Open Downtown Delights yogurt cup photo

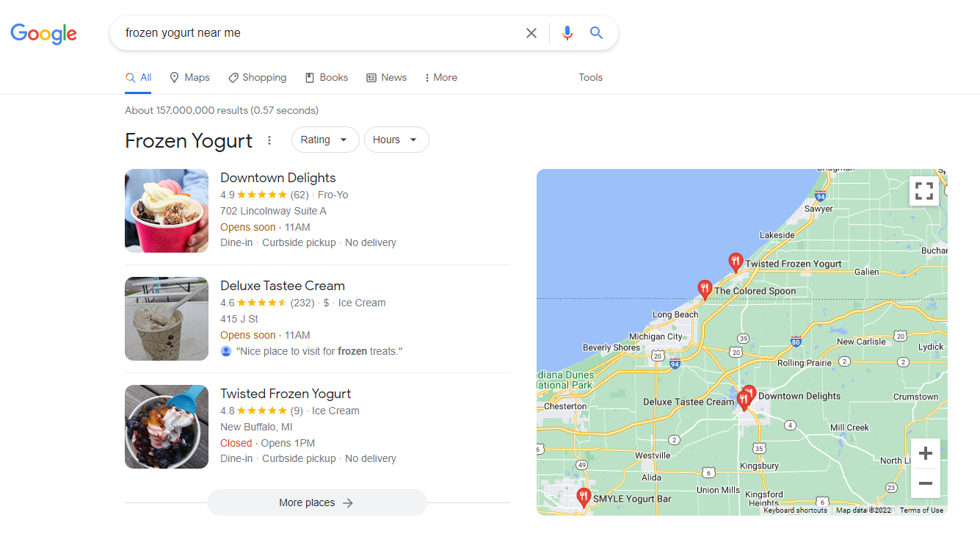pos(167,211)
